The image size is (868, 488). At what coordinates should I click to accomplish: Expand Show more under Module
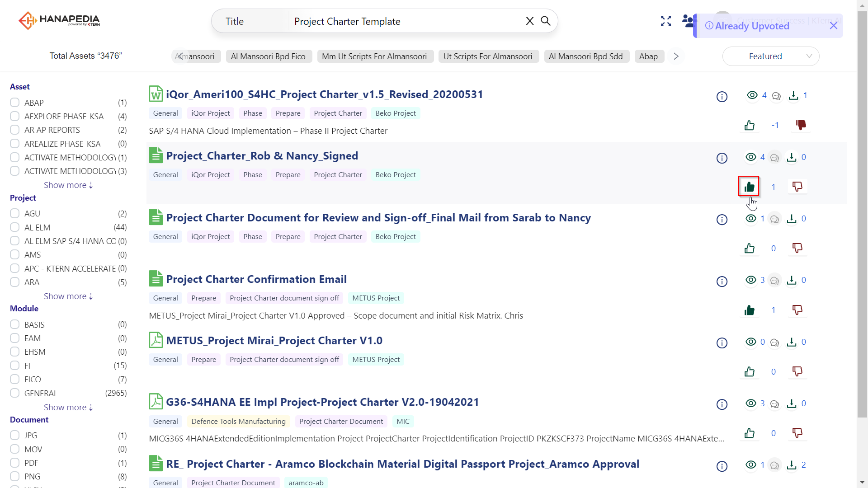(68, 408)
